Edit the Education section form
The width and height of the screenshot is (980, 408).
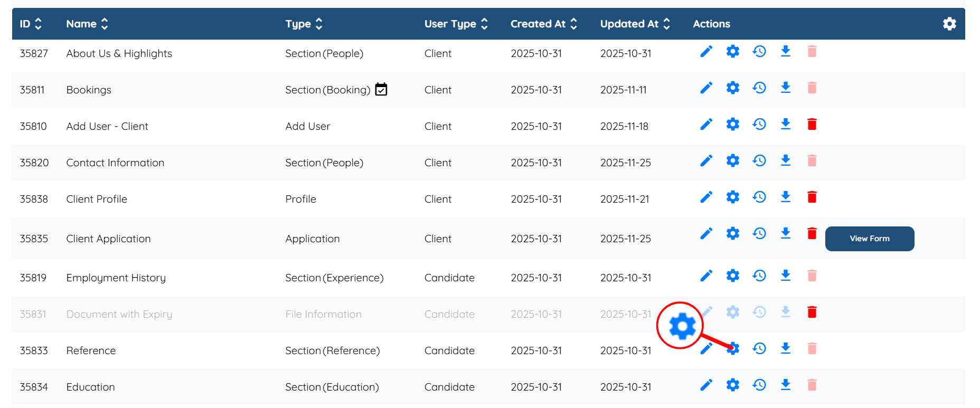point(706,385)
